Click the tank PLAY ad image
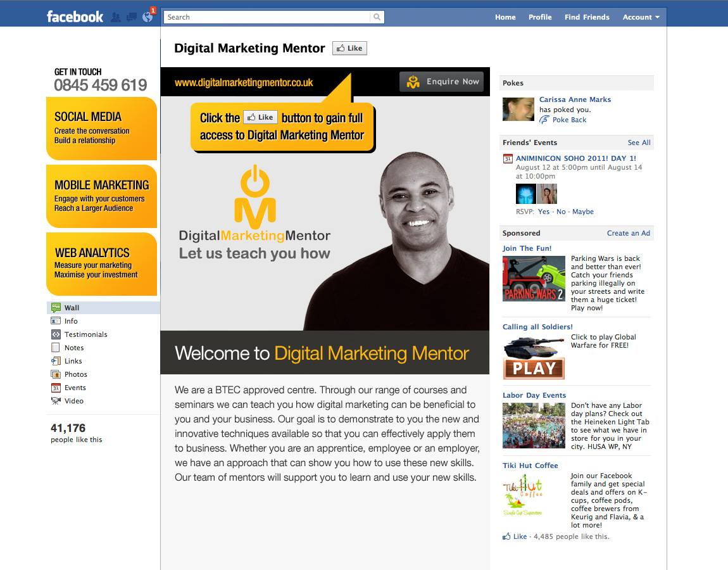The height and width of the screenshot is (570, 728). click(x=534, y=357)
